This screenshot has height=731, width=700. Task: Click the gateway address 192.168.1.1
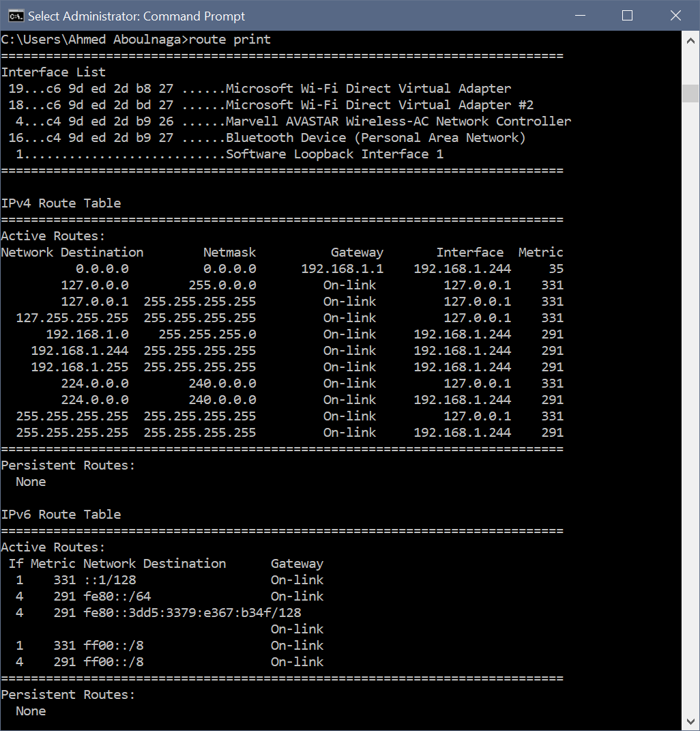(x=342, y=269)
